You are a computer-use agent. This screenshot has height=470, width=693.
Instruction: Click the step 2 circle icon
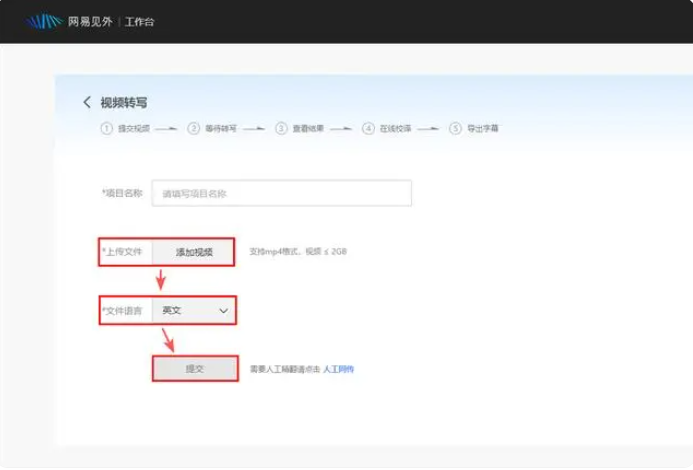pyautogui.click(x=194, y=128)
